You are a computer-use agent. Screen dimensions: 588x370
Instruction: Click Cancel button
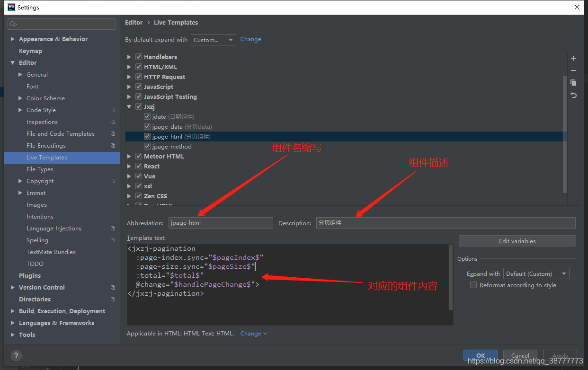point(520,355)
